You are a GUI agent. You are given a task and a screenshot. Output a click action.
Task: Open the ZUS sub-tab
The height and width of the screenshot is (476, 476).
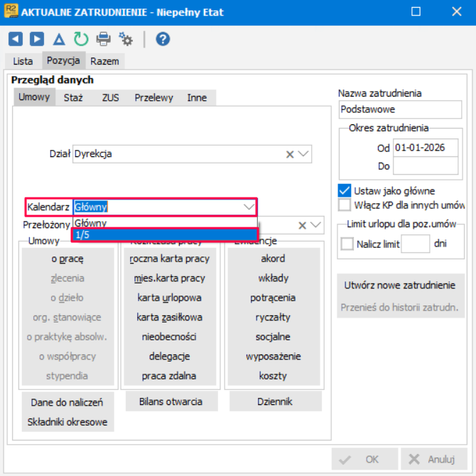(x=111, y=98)
